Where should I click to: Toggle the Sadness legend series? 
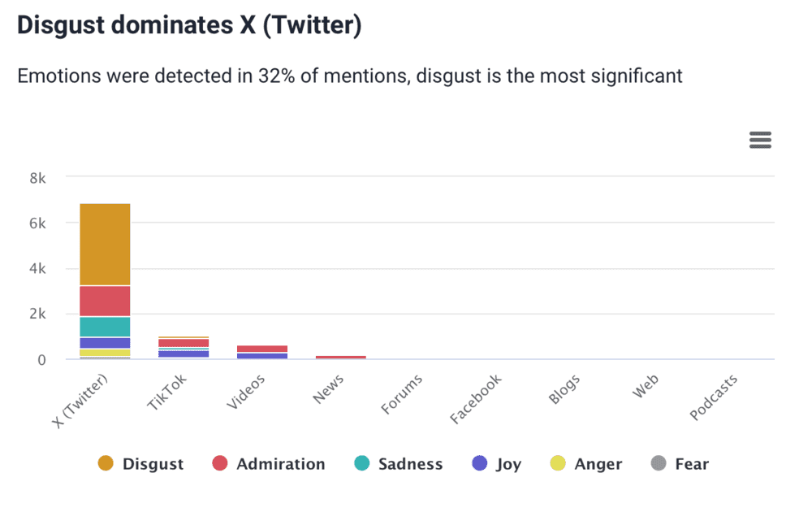[x=410, y=464]
